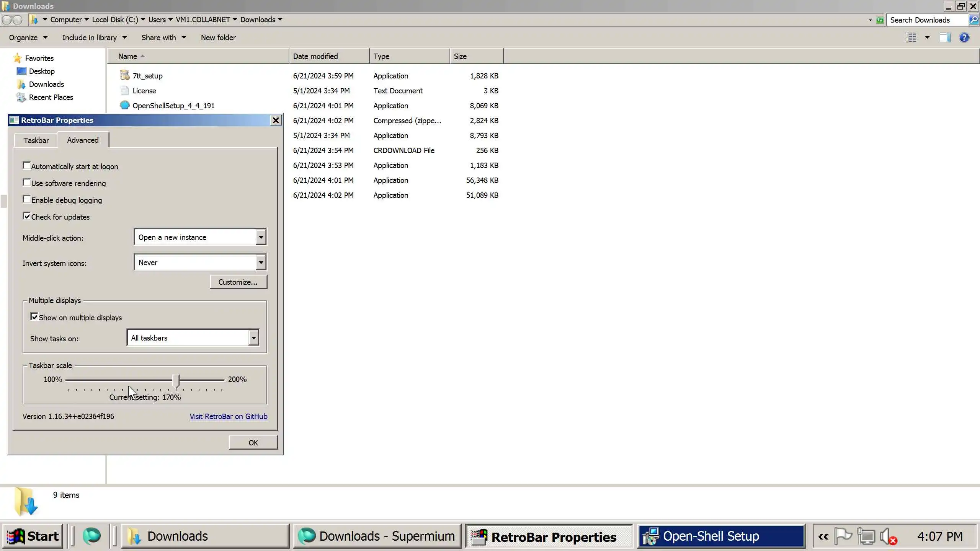Enable Automatically start at logon
The height and width of the screenshot is (551, 980).
pyautogui.click(x=27, y=166)
